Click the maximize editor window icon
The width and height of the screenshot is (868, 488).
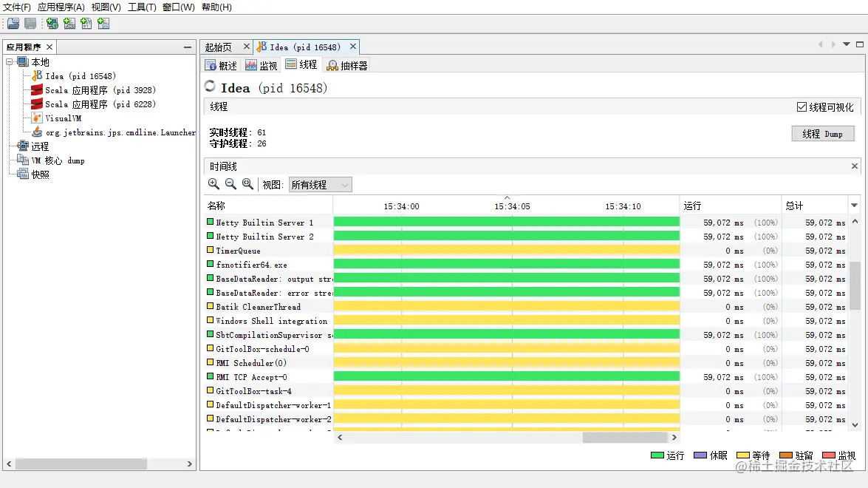click(x=860, y=44)
